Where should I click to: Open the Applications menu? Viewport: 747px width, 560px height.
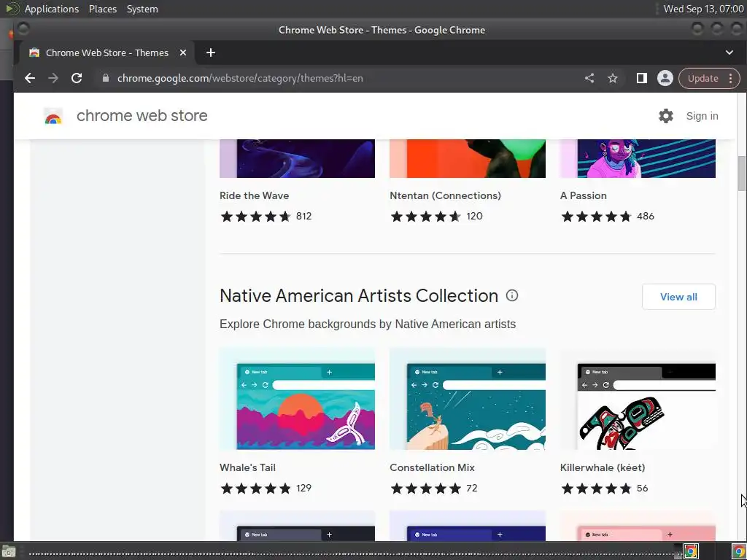pyautogui.click(x=52, y=9)
